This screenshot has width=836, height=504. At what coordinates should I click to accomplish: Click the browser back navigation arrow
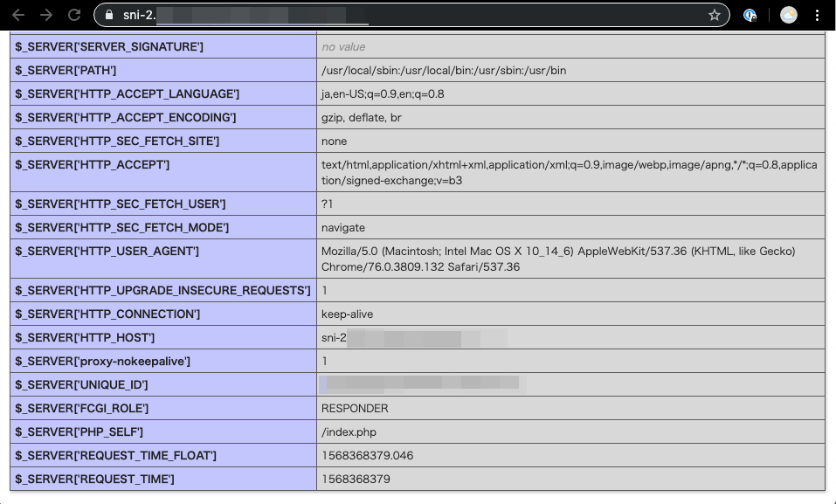point(17,14)
